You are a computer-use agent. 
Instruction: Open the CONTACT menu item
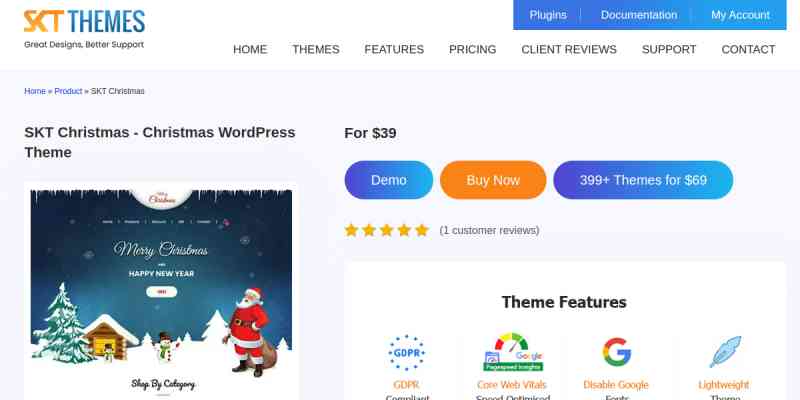pos(748,49)
